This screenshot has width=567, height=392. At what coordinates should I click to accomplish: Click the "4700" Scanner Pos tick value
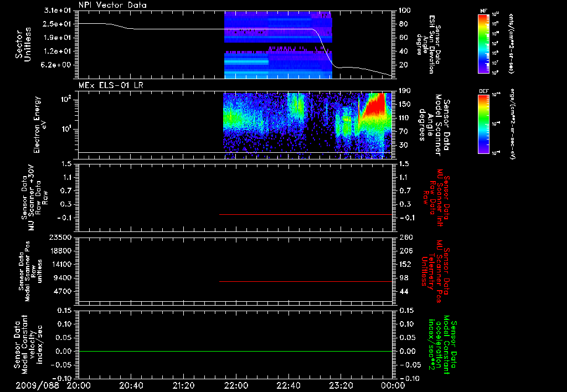62,291
